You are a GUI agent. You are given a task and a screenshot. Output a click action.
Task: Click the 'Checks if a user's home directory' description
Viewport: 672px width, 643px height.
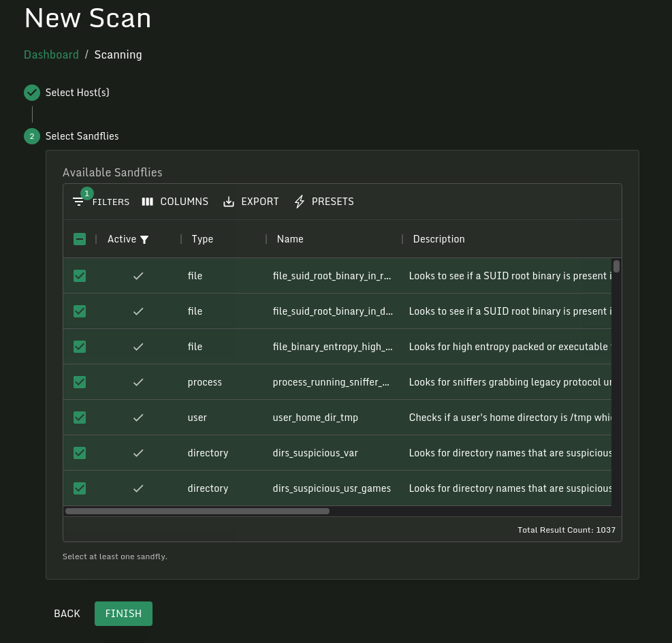[510, 418]
